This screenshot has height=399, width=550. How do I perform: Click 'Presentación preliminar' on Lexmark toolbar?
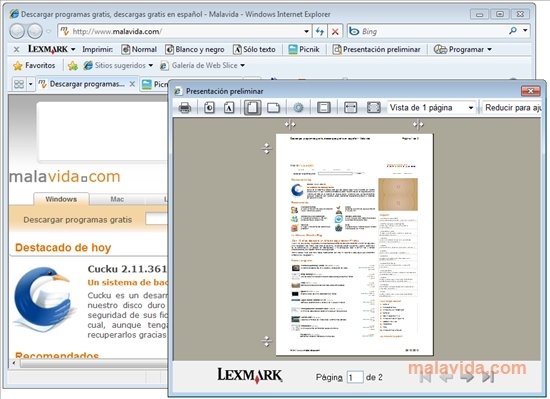point(376,49)
